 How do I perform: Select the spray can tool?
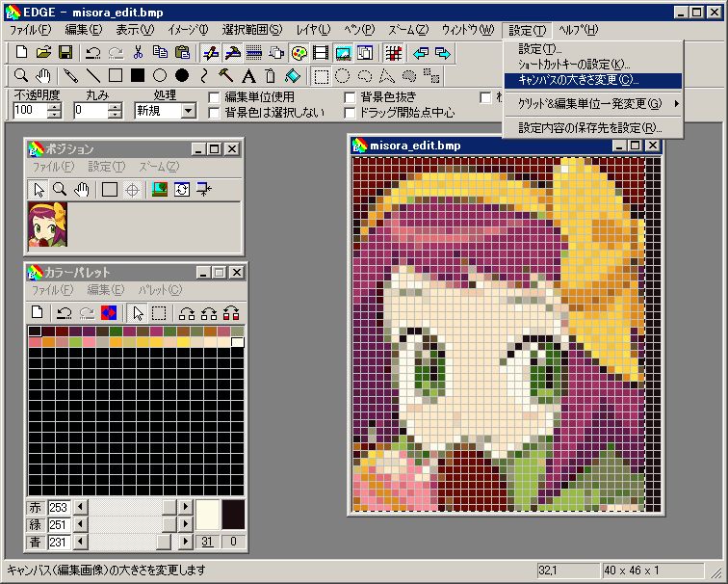[271, 75]
